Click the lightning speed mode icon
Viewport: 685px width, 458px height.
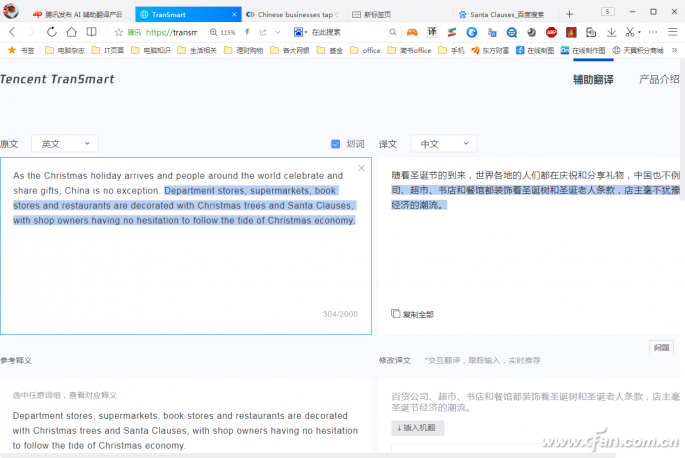click(x=247, y=32)
